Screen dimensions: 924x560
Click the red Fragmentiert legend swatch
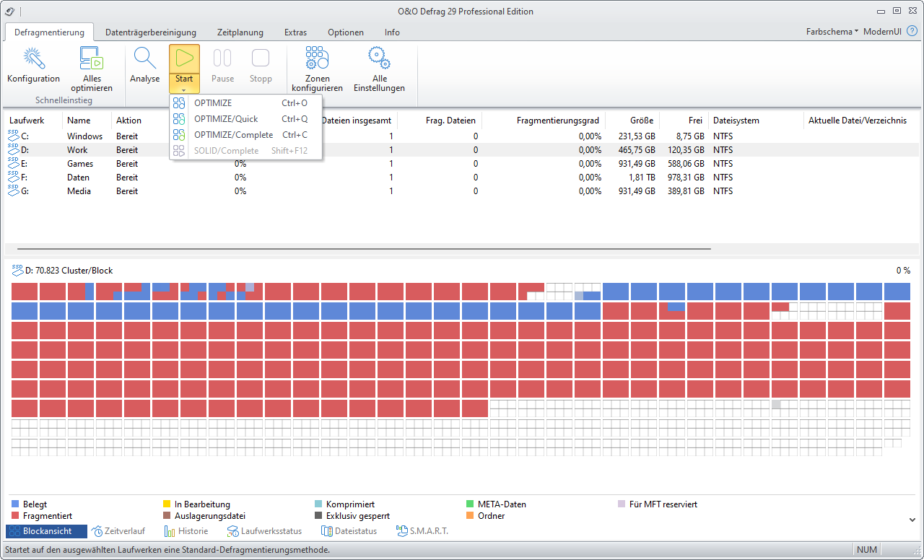pos(16,516)
